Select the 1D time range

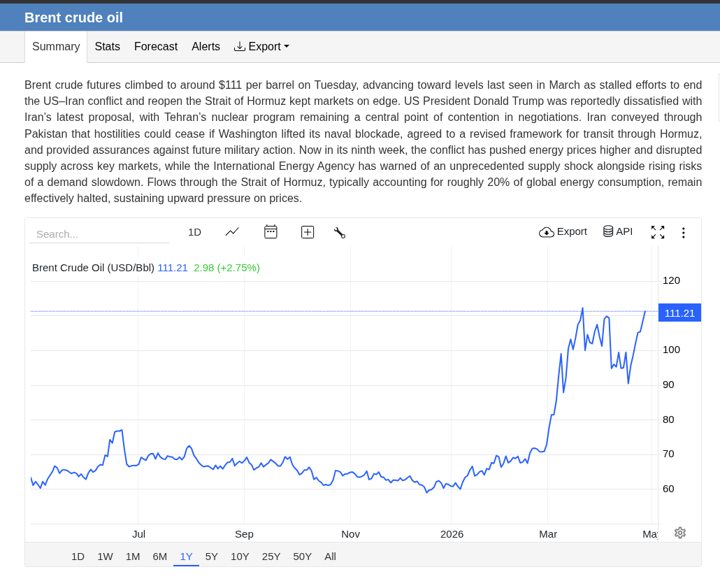point(78,557)
